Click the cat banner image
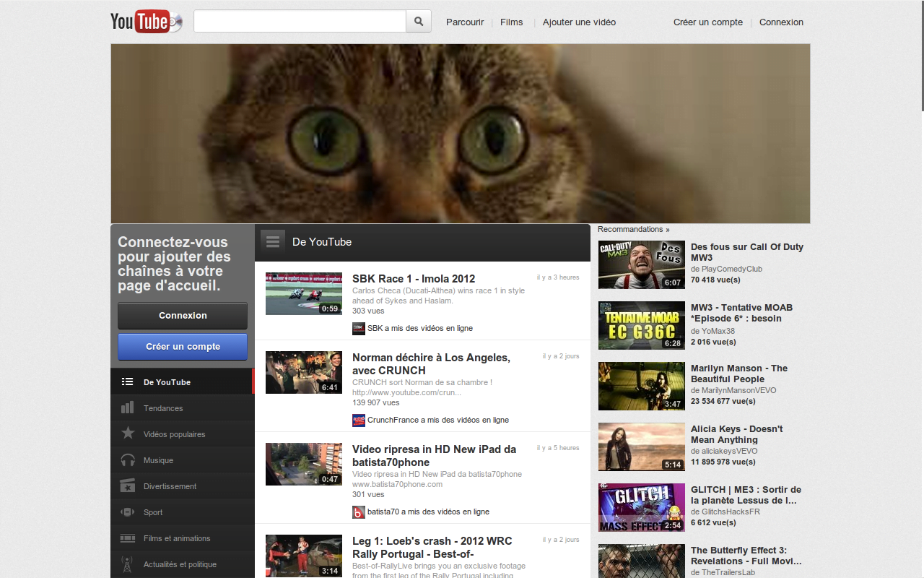Viewport: 924px width, 578px height. point(460,134)
